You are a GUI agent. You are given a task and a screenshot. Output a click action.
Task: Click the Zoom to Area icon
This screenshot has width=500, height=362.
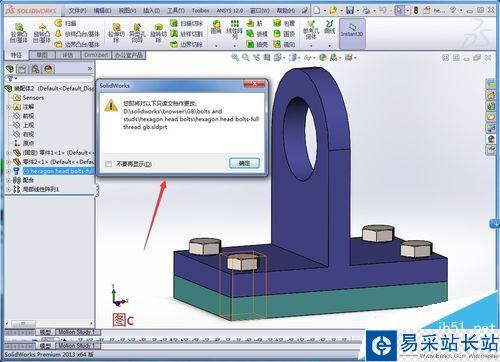pos(246,57)
